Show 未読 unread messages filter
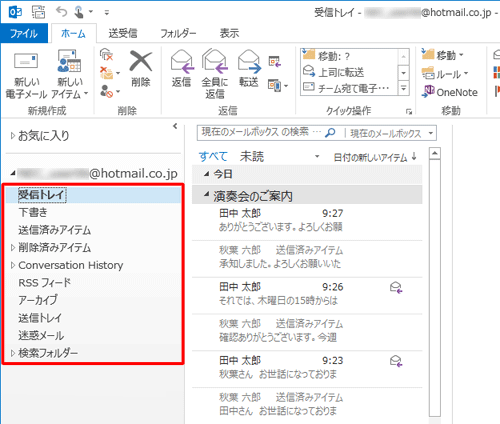This screenshot has width=500, height=424. (252, 156)
